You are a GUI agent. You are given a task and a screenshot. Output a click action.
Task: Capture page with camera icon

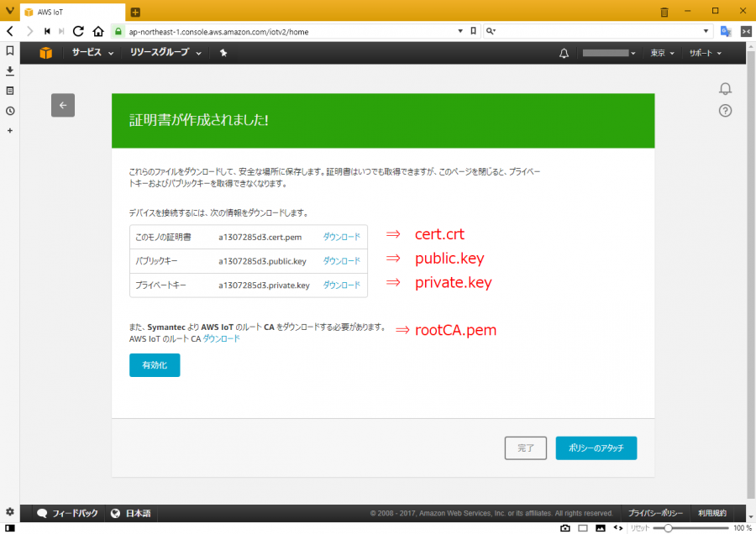pyautogui.click(x=565, y=528)
